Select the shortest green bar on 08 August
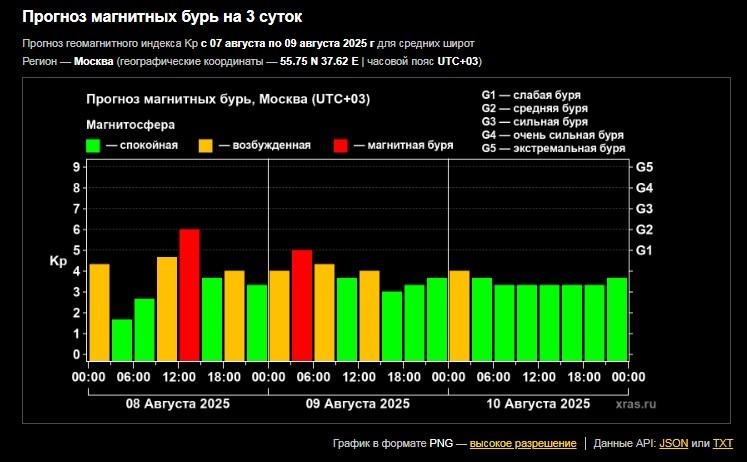 coord(122,340)
